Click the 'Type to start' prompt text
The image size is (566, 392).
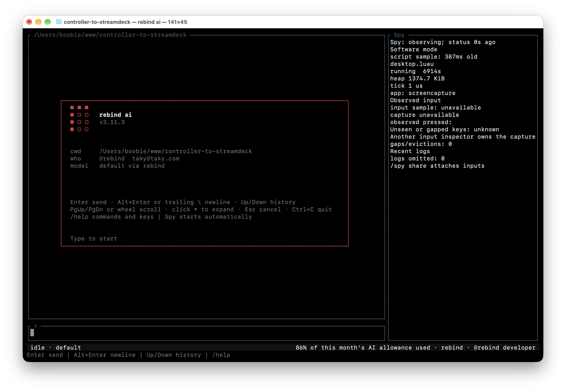[x=94, y=239]
